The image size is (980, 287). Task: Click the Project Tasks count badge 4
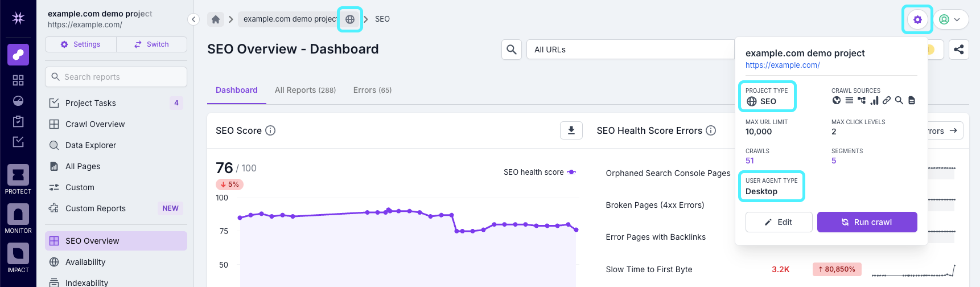[x=176, y=103]
